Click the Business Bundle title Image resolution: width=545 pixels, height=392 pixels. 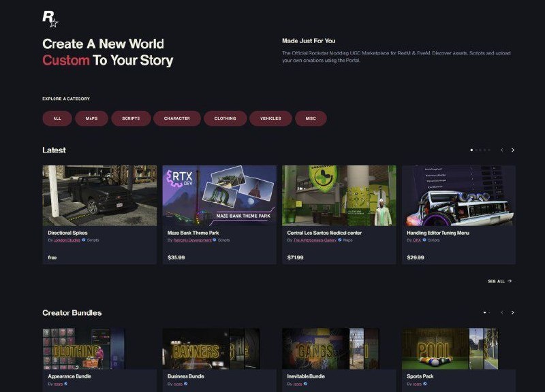click(x=185, y=376)
